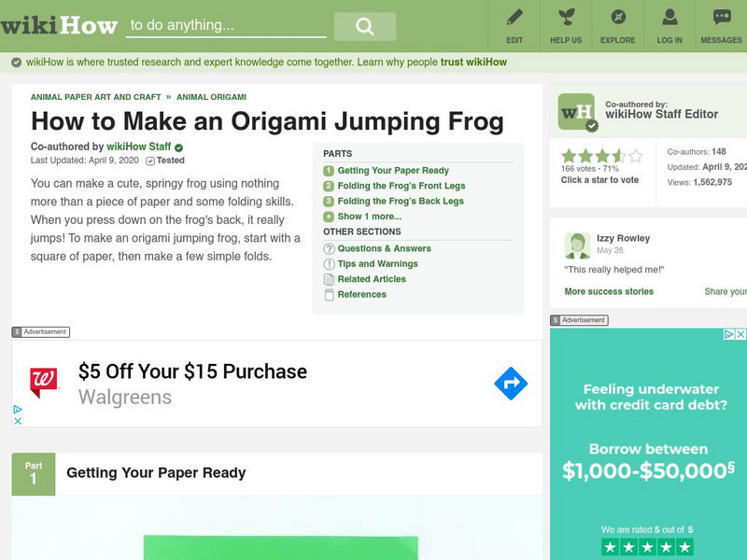The width and height of the screenshot is (747, 560).
Task: Open the trust wikiHow link
Action: [x=473, y=63]
